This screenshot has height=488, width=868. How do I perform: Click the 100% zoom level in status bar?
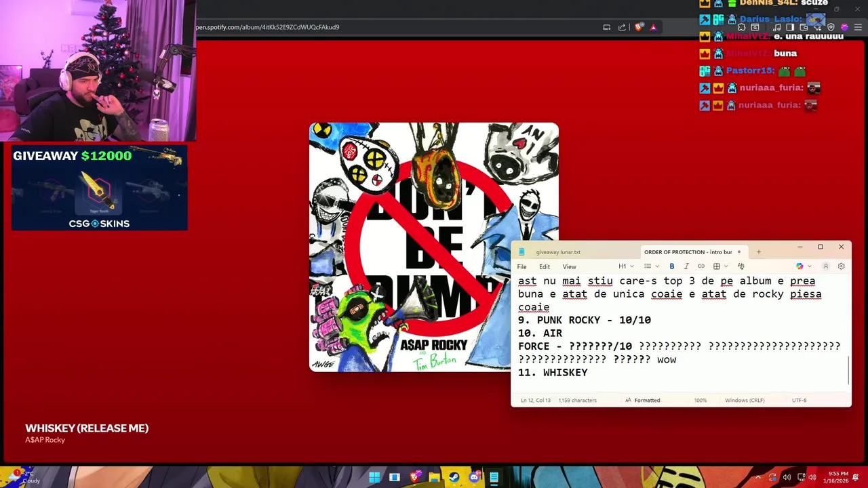pyautogui.click(x=701, y=401)
